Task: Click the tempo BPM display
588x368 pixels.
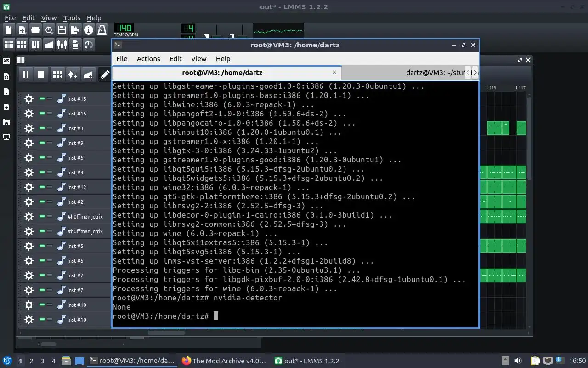Action: click(124, 28)
